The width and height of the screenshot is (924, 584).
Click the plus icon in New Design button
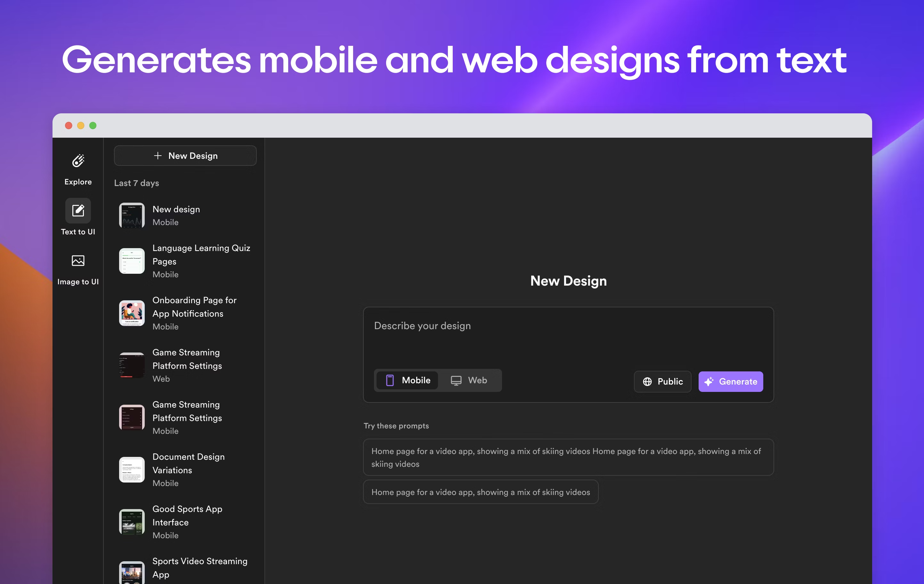point(158,155)
